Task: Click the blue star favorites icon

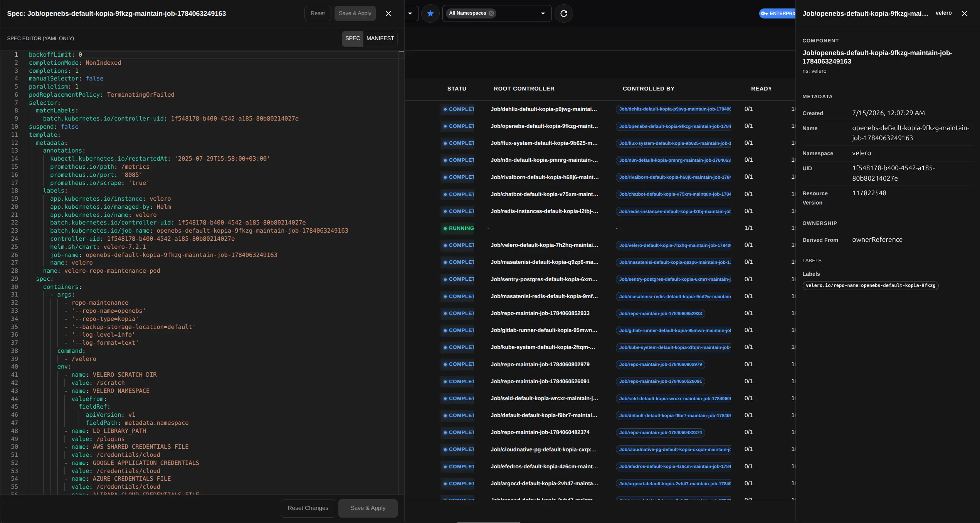Action: (x=430, y=13)
